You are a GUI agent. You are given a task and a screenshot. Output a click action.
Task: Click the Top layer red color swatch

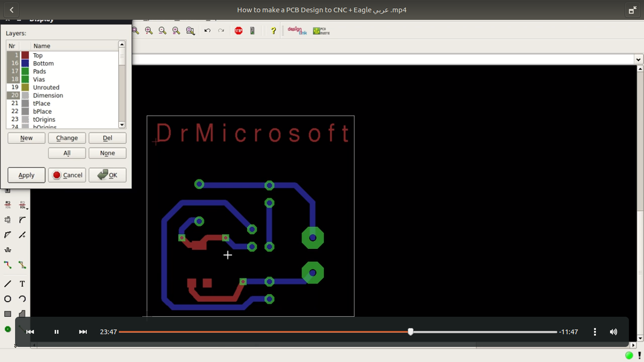pyautogui.click(x=25, y=55)
